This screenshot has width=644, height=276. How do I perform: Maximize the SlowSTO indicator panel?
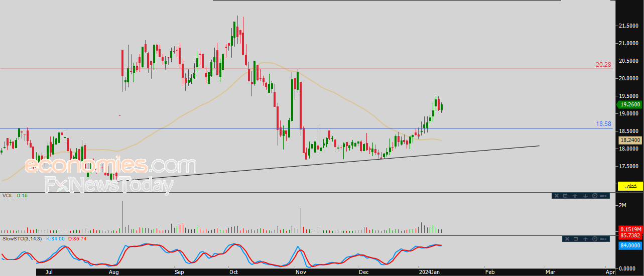click(576, 239)
